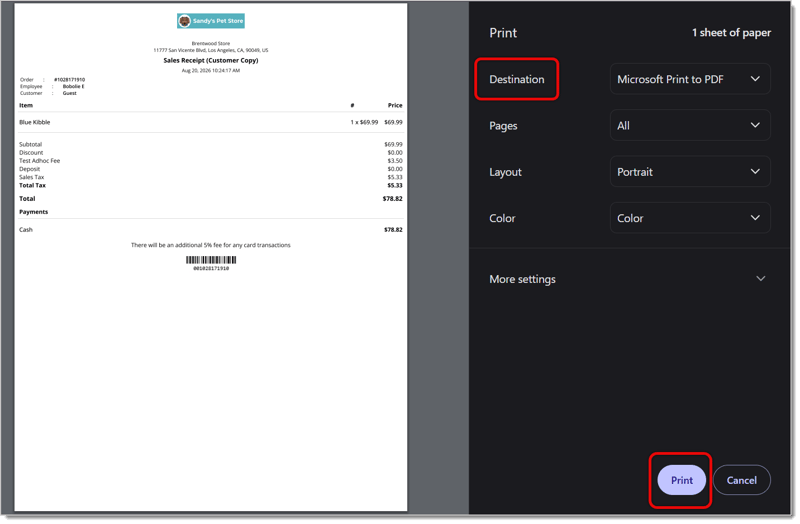Click the 'Print' dialog title

(x=505, y=33)
